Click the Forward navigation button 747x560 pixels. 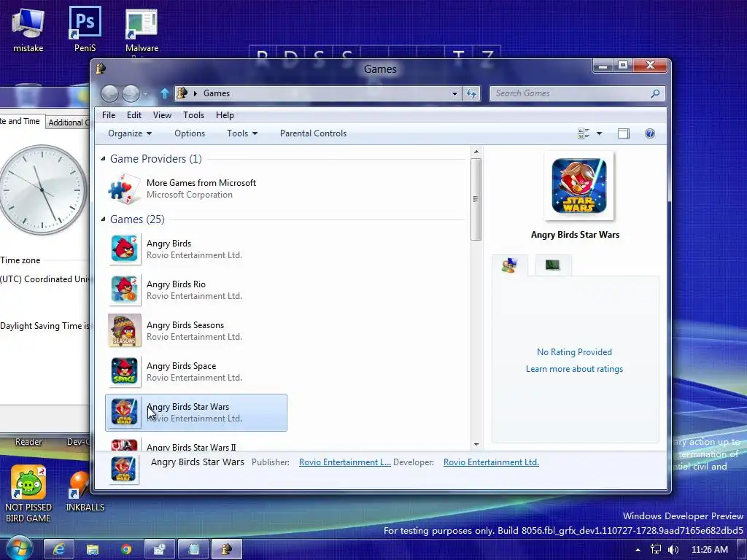point(131,94)
